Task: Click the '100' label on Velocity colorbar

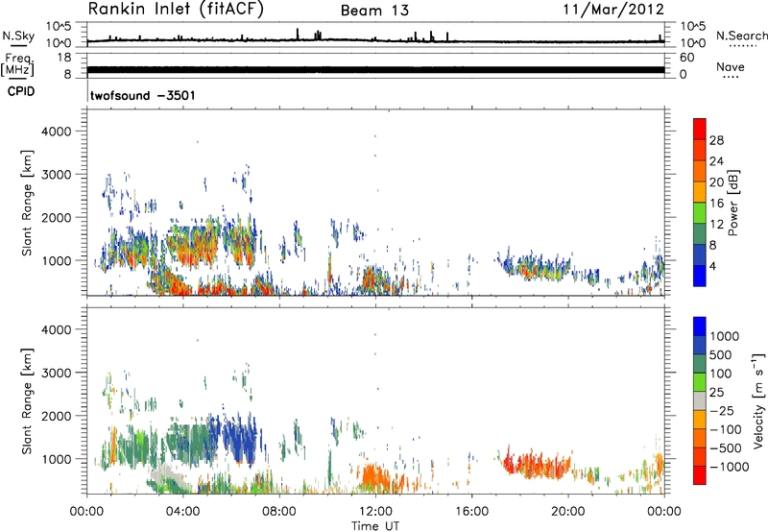Action: (x=720, y=374)
